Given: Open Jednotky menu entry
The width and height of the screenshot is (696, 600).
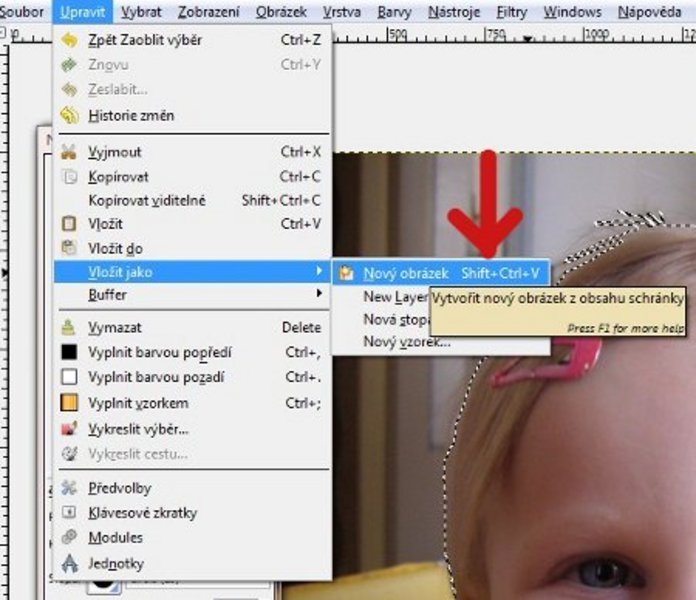Looking at the screenshot, I should [192, 563].
